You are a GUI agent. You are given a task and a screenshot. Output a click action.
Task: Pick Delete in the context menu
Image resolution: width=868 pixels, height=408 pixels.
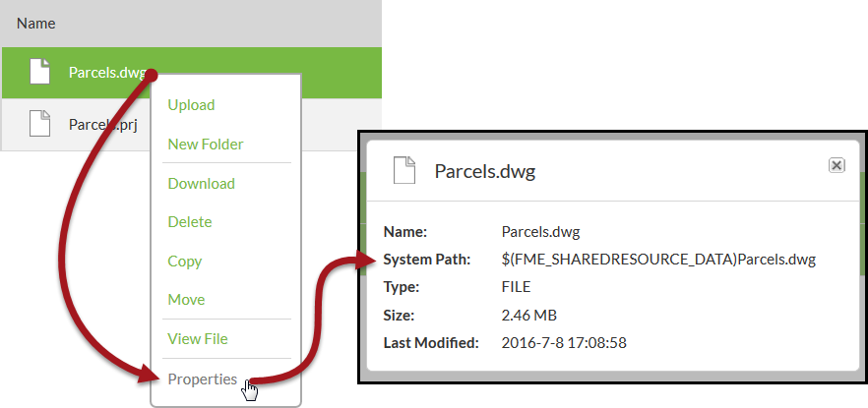pos(190,222)
